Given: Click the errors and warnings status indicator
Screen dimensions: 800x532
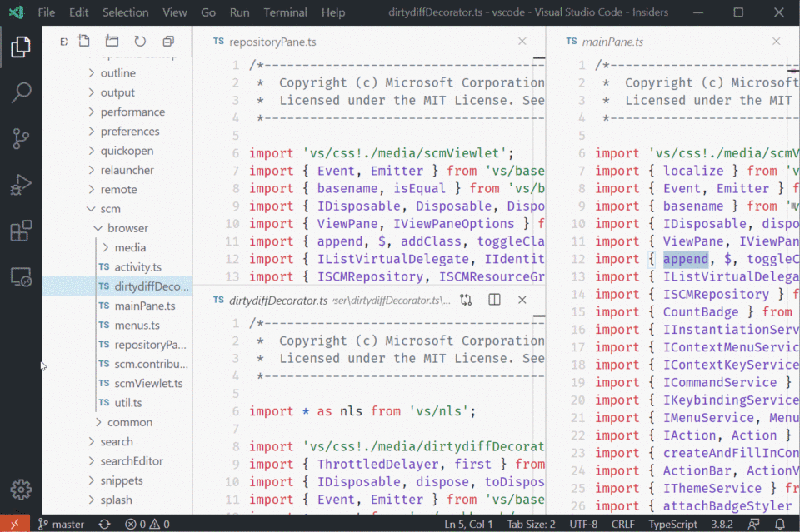Looking at the screenshot, I should 147,524.
